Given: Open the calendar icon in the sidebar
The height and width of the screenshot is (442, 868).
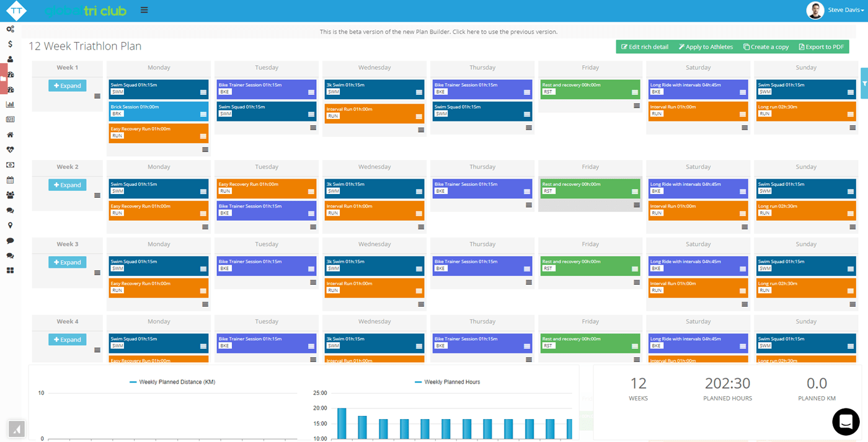Looking at the screenshot, I should tap(9, 179).
